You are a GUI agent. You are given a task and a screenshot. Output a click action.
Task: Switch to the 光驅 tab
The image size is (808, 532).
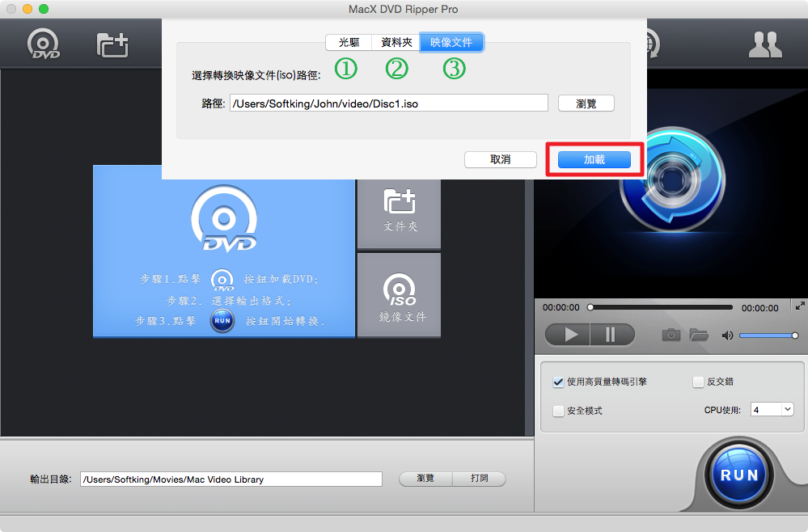pos(349,42)
